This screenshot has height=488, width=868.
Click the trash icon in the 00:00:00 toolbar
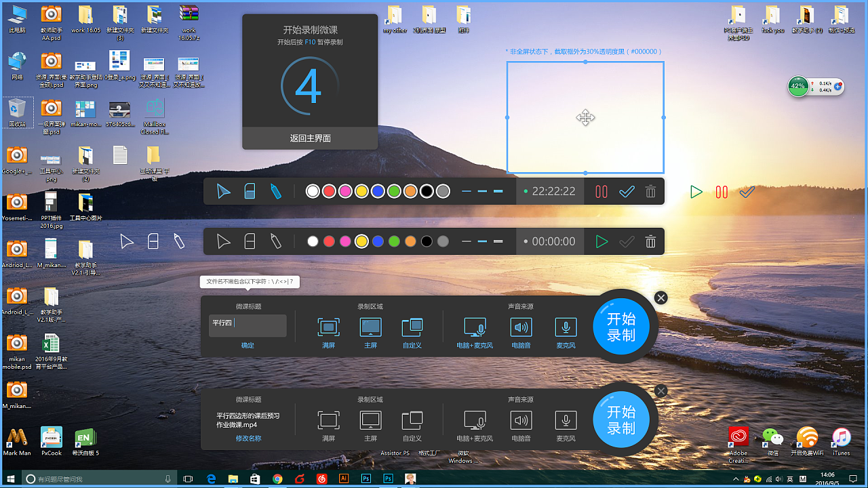point(650,241)
